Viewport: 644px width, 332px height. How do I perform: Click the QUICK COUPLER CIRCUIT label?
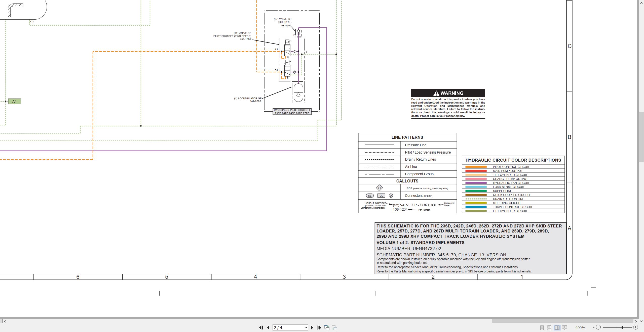click(x=511, y=195)
